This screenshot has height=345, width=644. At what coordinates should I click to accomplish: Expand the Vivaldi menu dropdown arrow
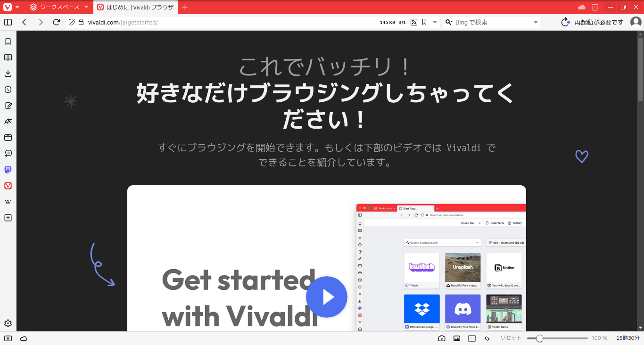pos(17,7)
